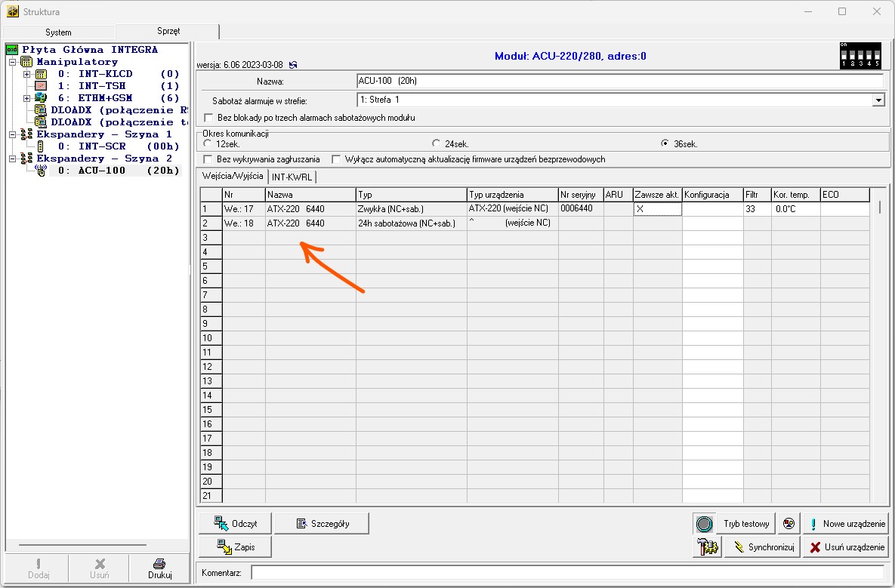Open the Sabotaż alarmuje w strefie dropdown
The width and height of the screenshot is (895, 588).
click(x=878, y=100)
